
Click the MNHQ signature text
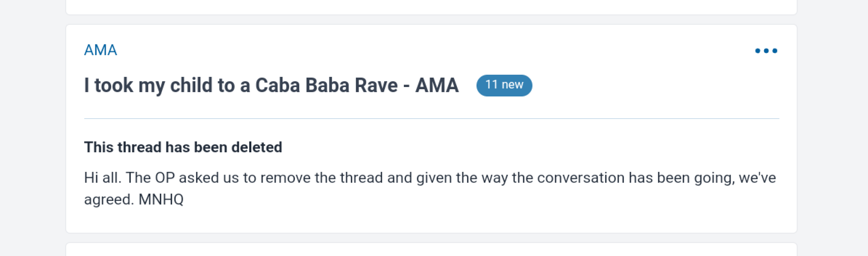point(161,200)
